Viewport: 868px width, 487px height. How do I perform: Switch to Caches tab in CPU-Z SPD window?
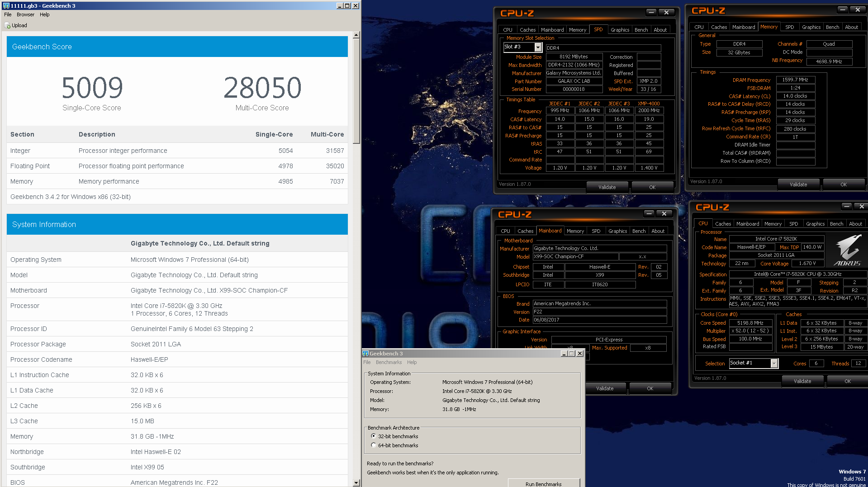(527, 30)
